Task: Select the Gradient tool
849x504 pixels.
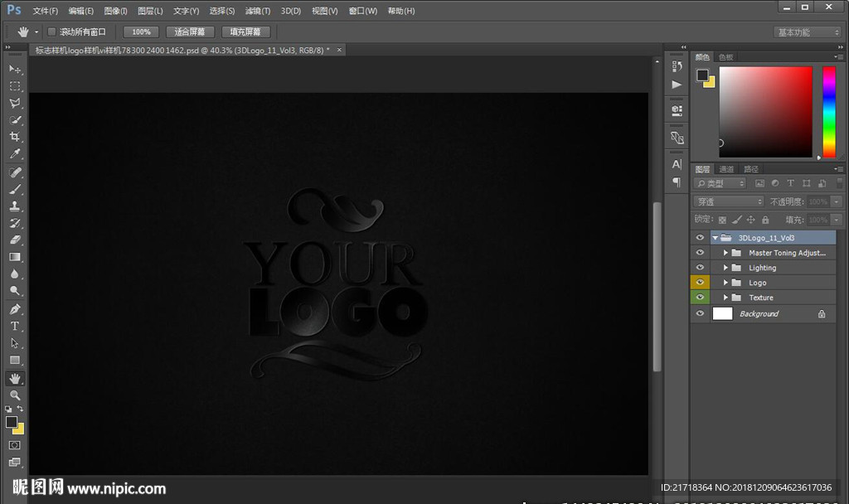Action: pyautogui.click(x=15, y=257)
